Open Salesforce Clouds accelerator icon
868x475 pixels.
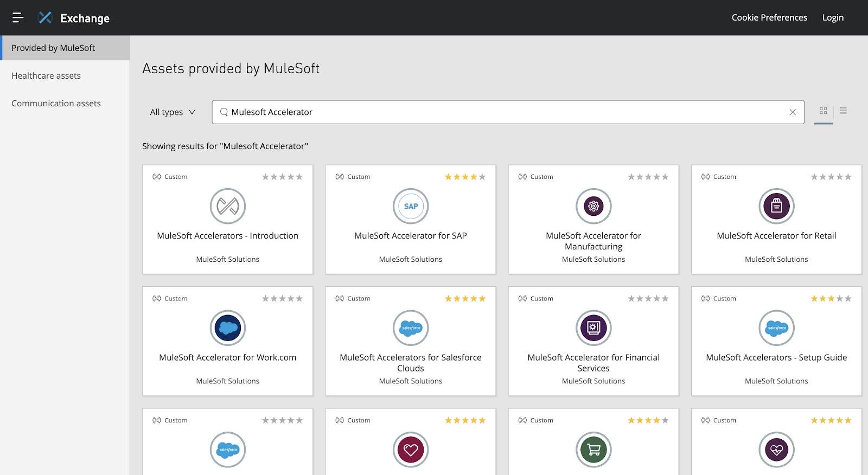pyautogui.click(x=411, y=328)
